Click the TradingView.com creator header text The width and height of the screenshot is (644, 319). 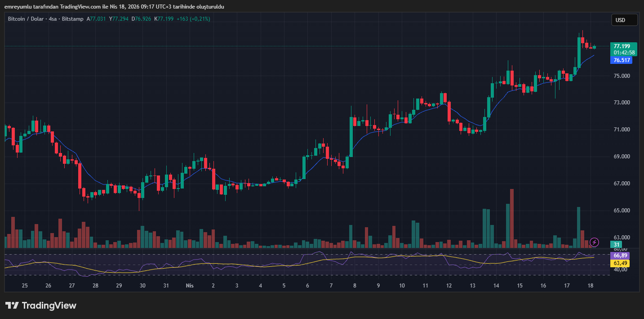click(x=114, y=6)
